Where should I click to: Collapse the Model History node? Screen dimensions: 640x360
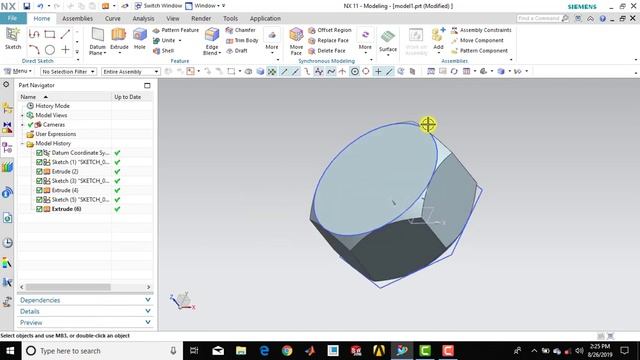22,144
